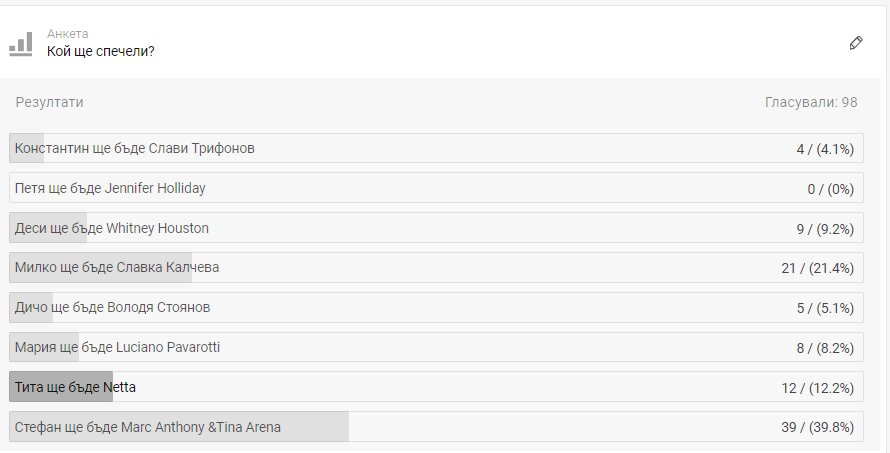Click the '21 / (21.4%)' result value
890x453 pixels.
pos(817,268)
